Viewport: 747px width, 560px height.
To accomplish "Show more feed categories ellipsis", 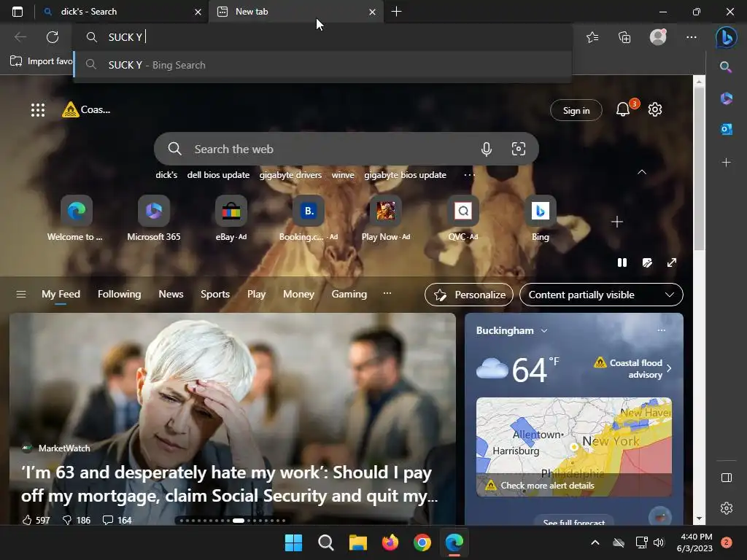I will [387, 293].
